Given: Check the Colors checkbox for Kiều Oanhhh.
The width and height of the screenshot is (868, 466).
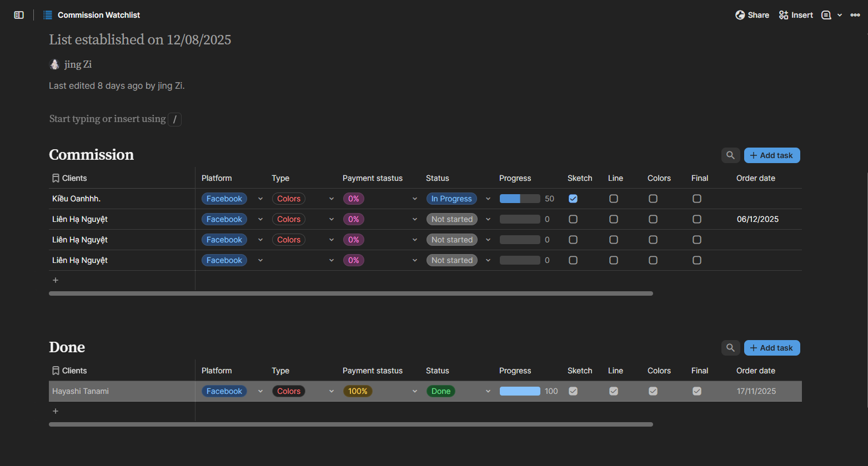Looking at the screenshot, I should [653, 199].
